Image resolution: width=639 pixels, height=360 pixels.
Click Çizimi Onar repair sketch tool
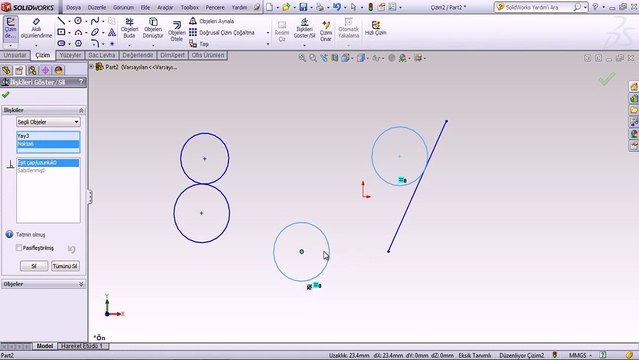pos(326,31)
